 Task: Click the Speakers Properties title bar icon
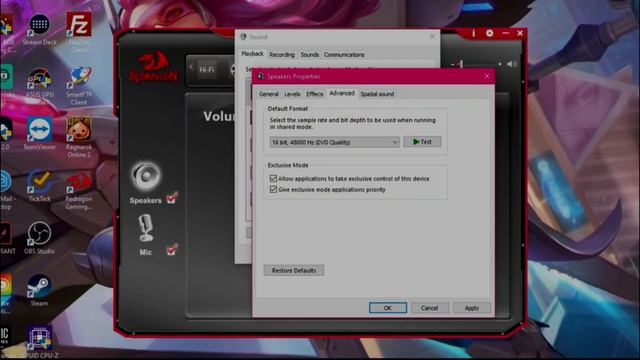click(x=260, y=76)
